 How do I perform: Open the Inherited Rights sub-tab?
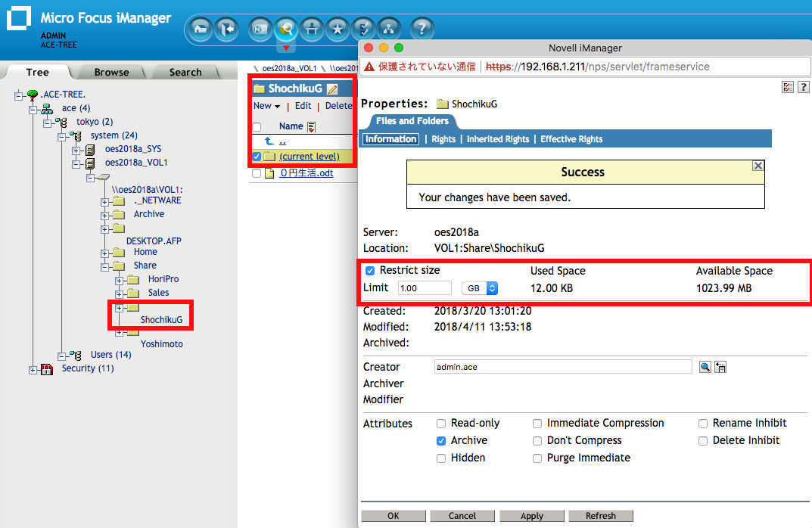click(498, 139)
